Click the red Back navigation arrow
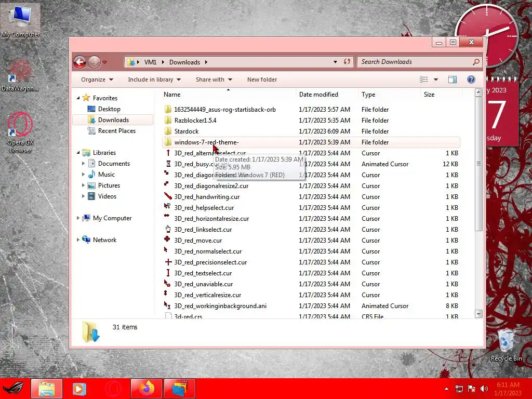The height and width of the screenshot is (399, 532). [x=79, y=62]
